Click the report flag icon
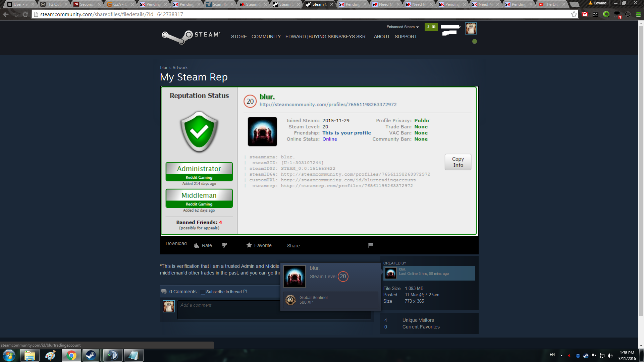The width and height of the screenshot is (644, 362). click(370, 245)
